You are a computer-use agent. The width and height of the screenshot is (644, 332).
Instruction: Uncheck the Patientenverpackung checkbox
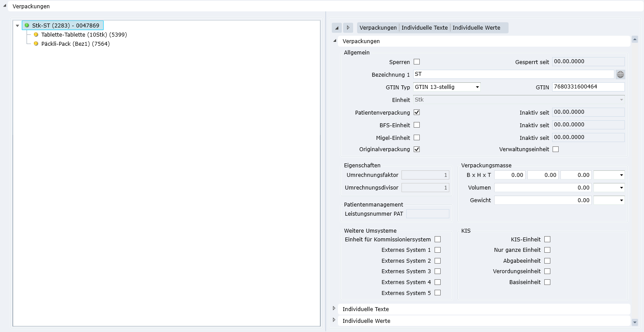pos(417,112)
